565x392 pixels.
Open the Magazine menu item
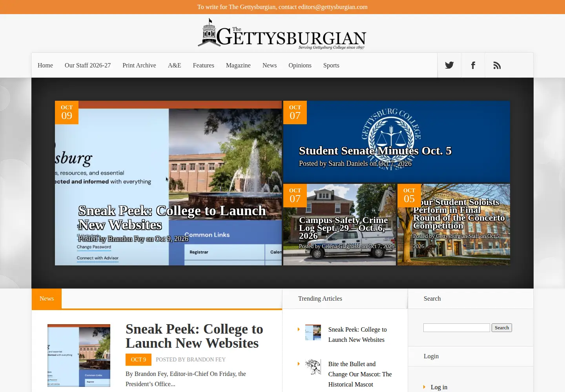[x=238, y=65]
